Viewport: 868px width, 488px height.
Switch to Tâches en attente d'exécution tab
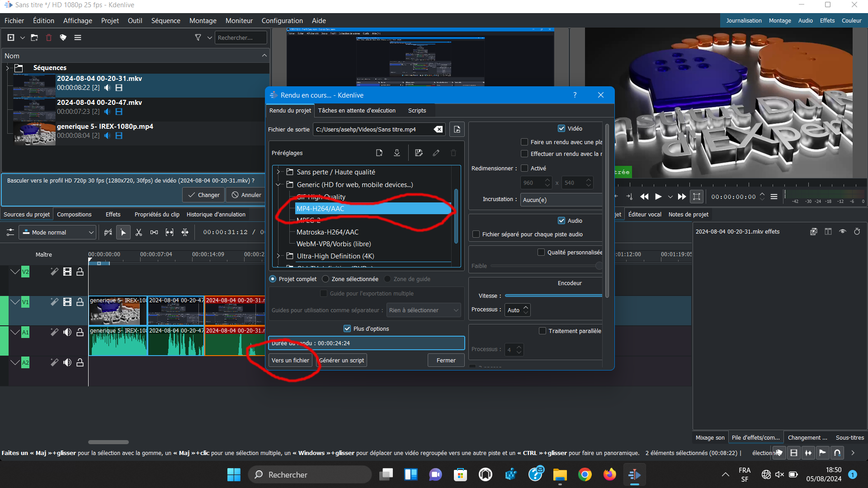pos(357,110)
